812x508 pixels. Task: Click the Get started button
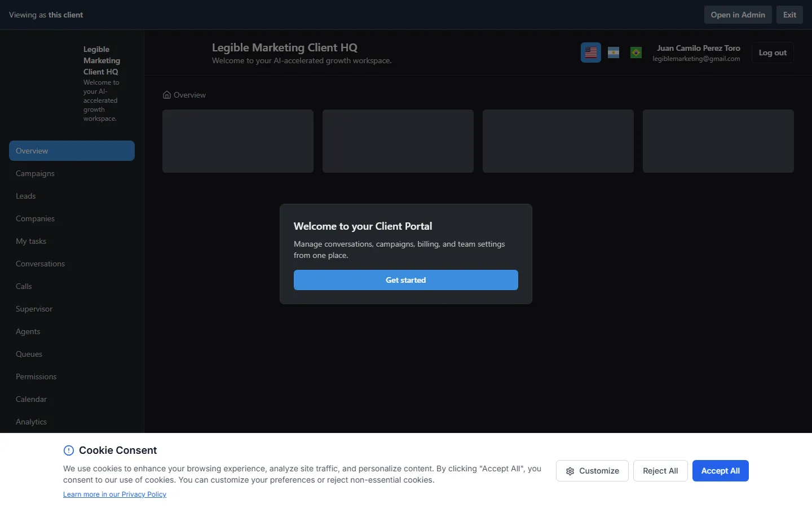[406, 280]
